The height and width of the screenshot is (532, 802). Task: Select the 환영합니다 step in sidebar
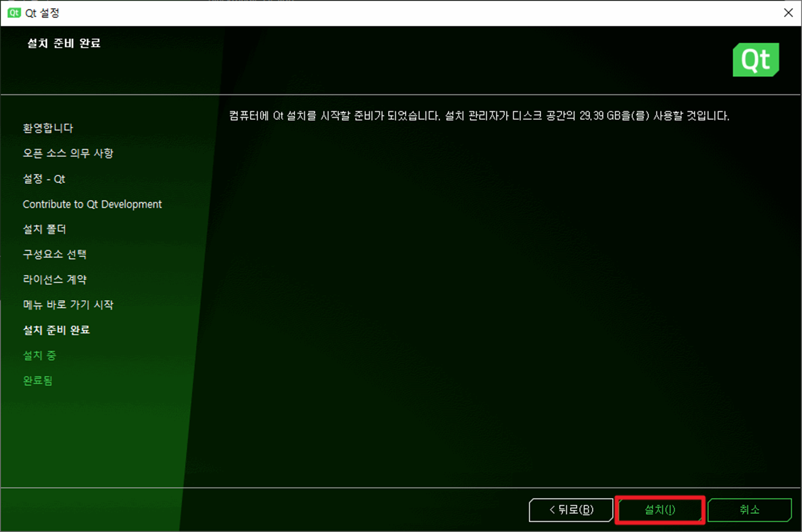click(48, 128)
